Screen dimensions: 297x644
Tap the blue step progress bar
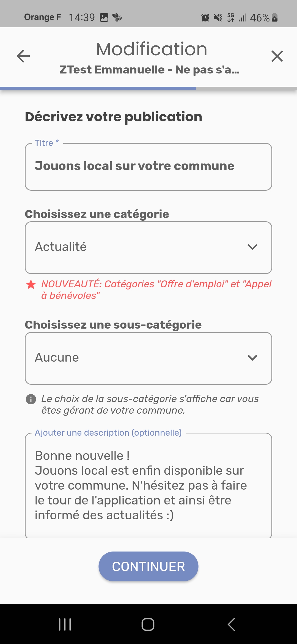pos(98,88)
